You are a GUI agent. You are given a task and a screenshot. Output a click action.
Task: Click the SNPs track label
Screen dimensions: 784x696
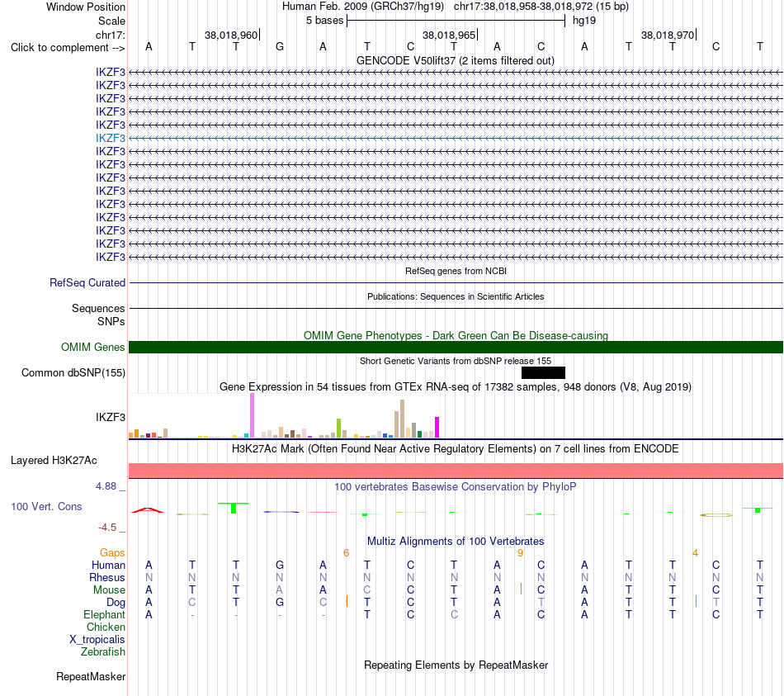click(x=111, y=321)
